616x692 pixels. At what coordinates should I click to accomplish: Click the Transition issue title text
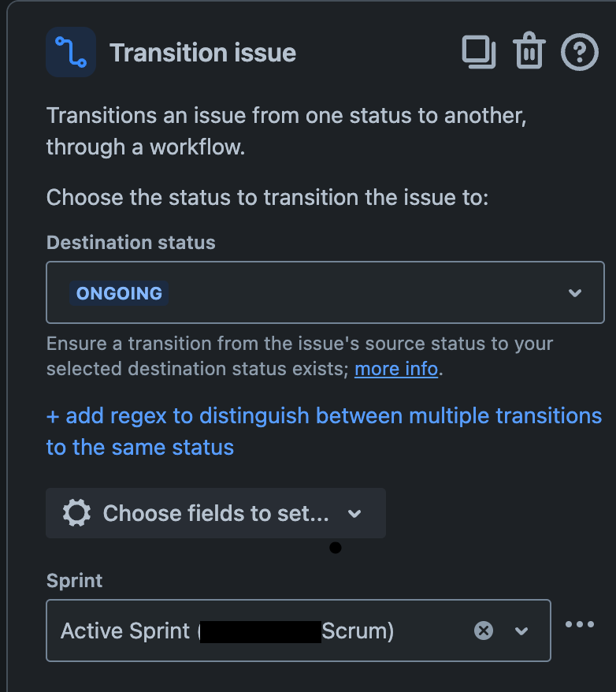pos(203,53)
